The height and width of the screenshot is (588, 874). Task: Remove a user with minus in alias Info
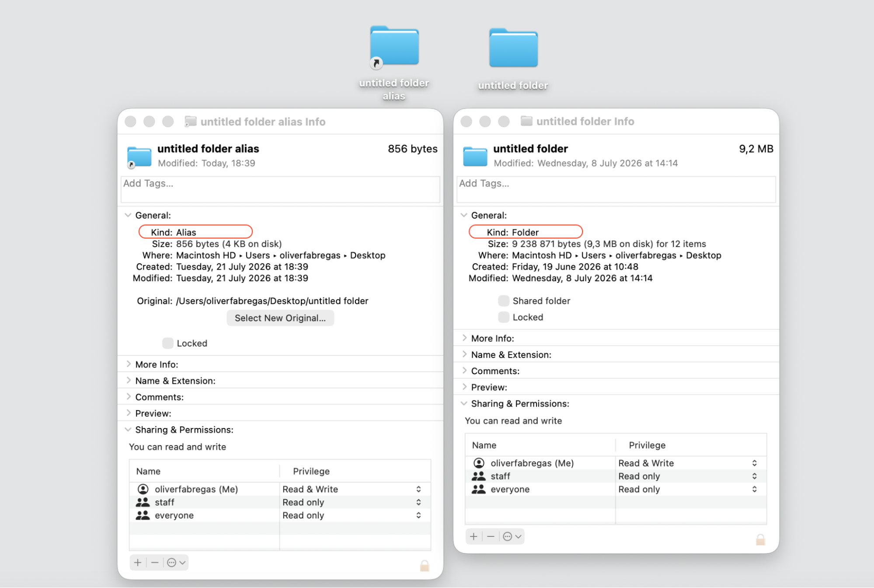[155, 563]
